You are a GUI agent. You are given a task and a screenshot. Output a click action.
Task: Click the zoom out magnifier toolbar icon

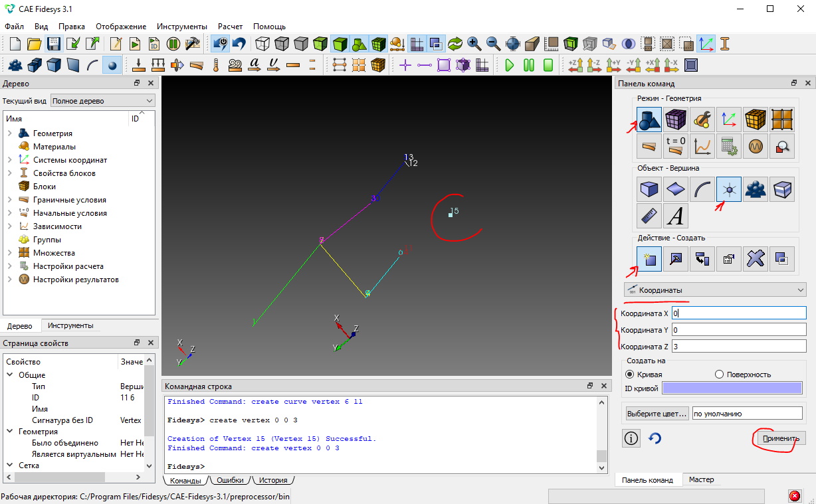pyautogui.click(x=494, y=44)
